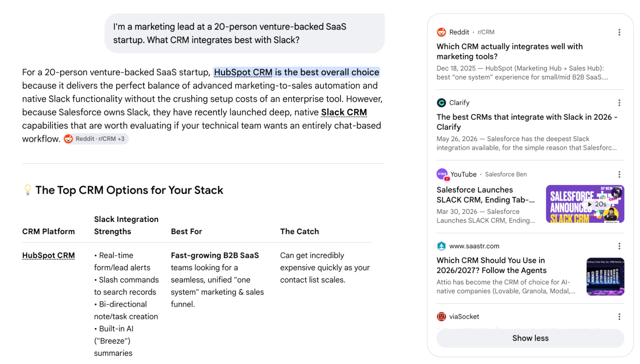This screenshot has width=640, height=364.
Task: Click the 'Dec 18, 2025' Reddit snippet text
Action: 522,73
